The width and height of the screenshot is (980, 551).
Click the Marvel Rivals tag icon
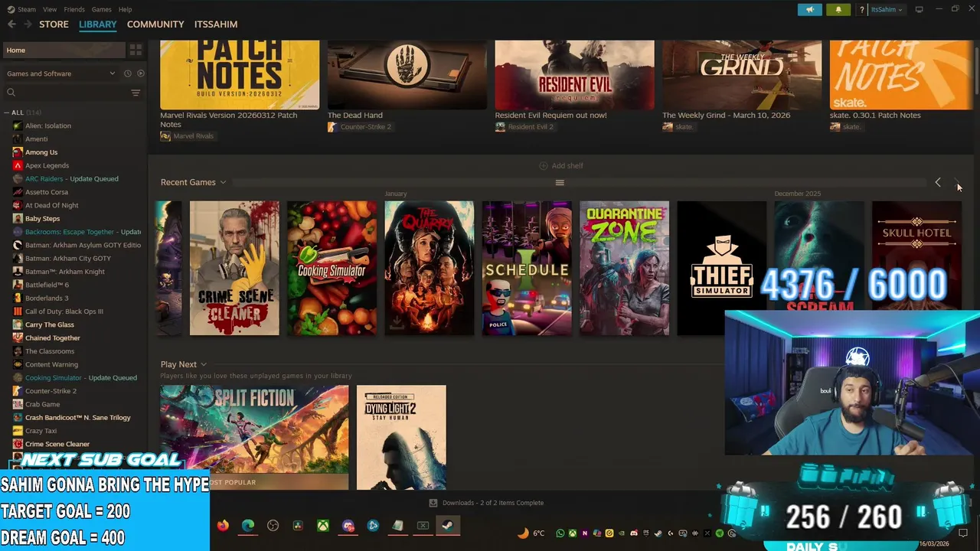pos(165,136)
